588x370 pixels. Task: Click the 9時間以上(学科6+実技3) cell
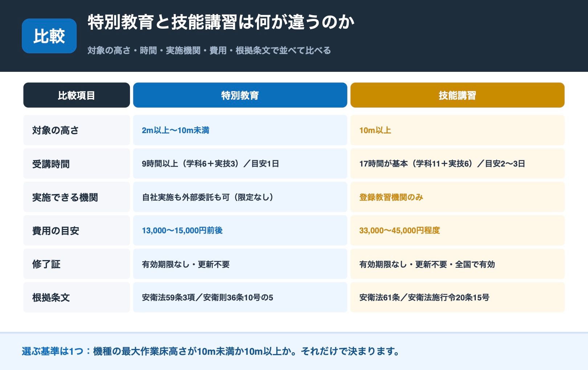coord(240,164)
